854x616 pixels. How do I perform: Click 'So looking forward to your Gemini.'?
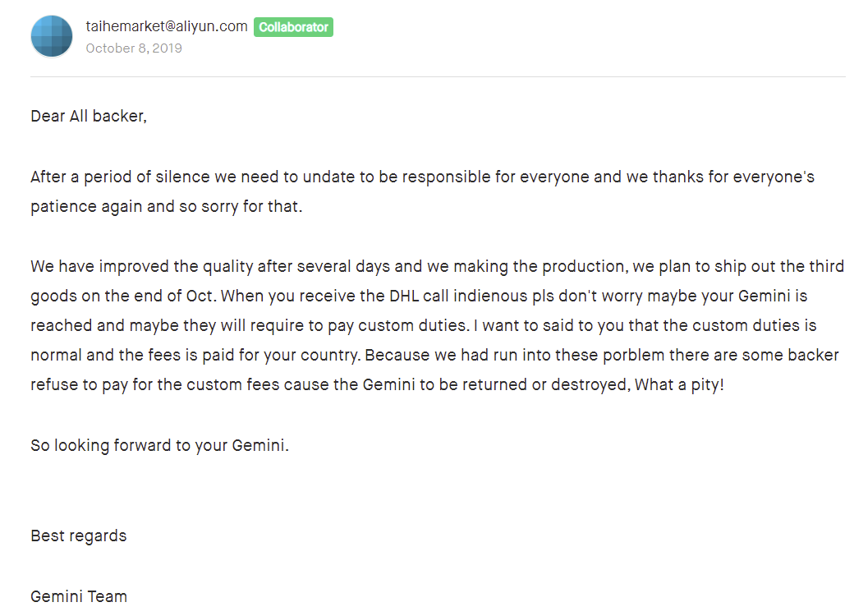(x=159, y=445)
